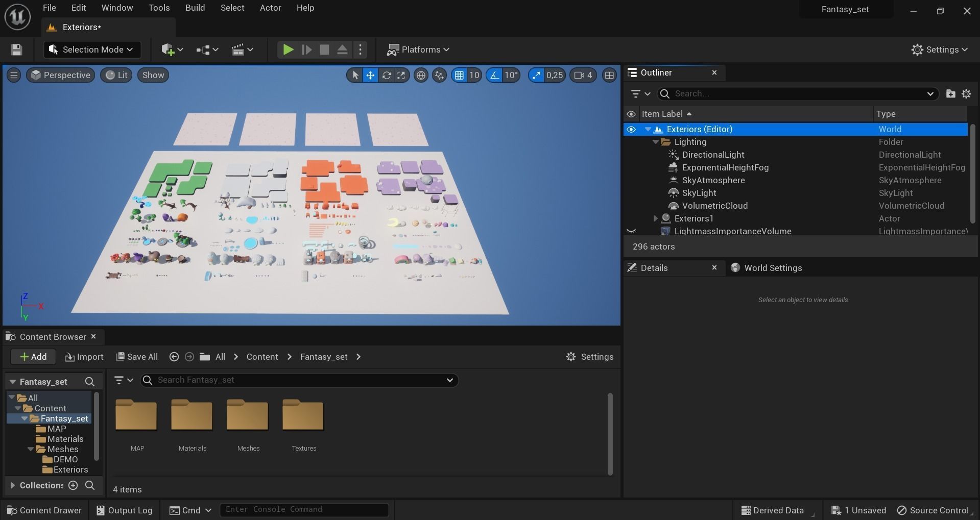Image resolution: width=980 pixels, height=520 pixels.
Task: Switch to the World Settings tab
Action: pyautogui.click(x=767, y=268)
